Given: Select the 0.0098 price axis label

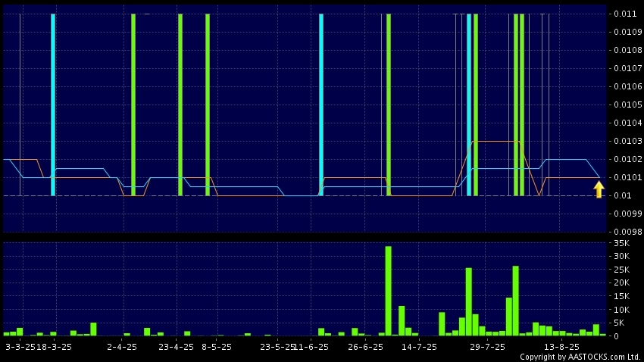Looking at the screenshot, I should [x=627, y=232].
